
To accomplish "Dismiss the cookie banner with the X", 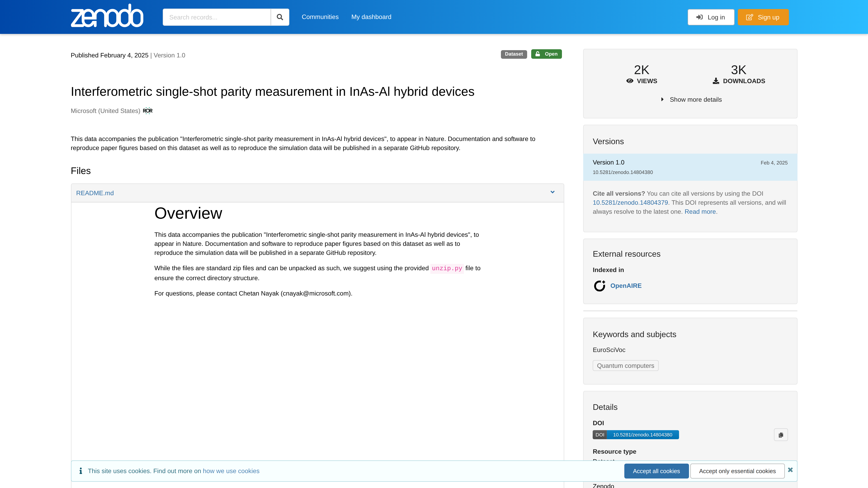I will pos(790,470).
